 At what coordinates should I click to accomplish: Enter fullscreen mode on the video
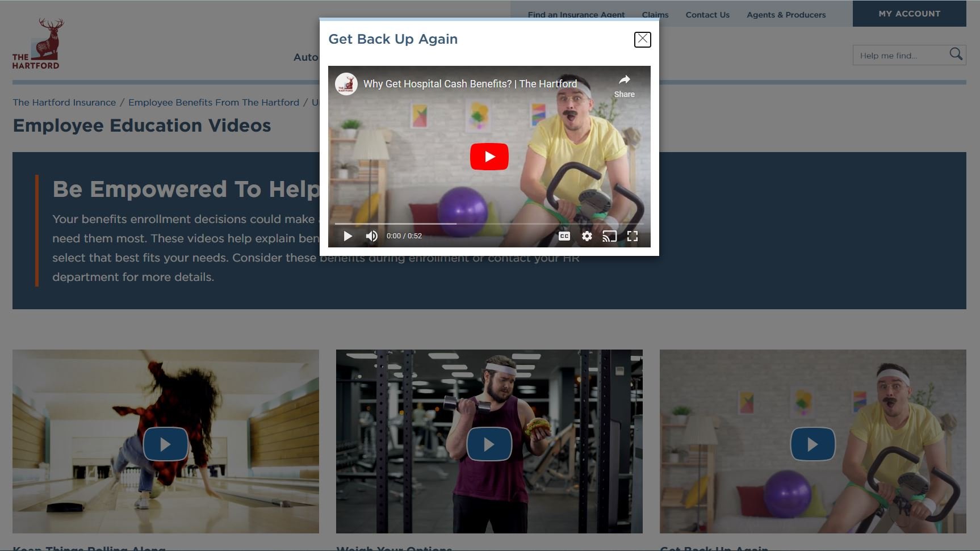[x=632, y=236]
